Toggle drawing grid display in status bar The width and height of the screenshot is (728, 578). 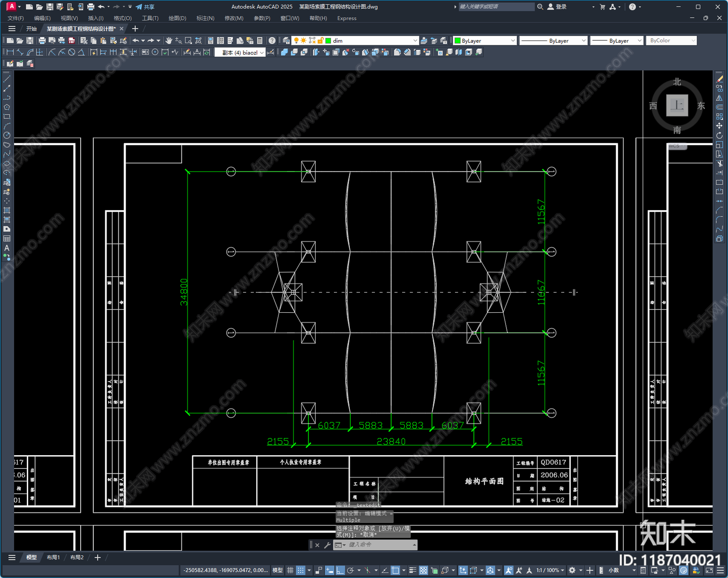[x=290, y=570]
